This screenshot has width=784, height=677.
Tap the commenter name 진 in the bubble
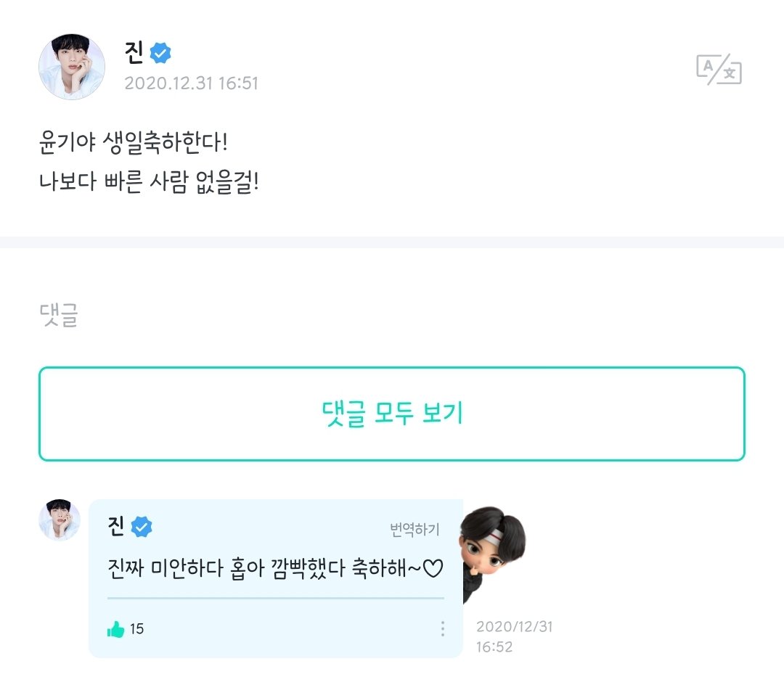pyautogui.click(x=116, y=526)
